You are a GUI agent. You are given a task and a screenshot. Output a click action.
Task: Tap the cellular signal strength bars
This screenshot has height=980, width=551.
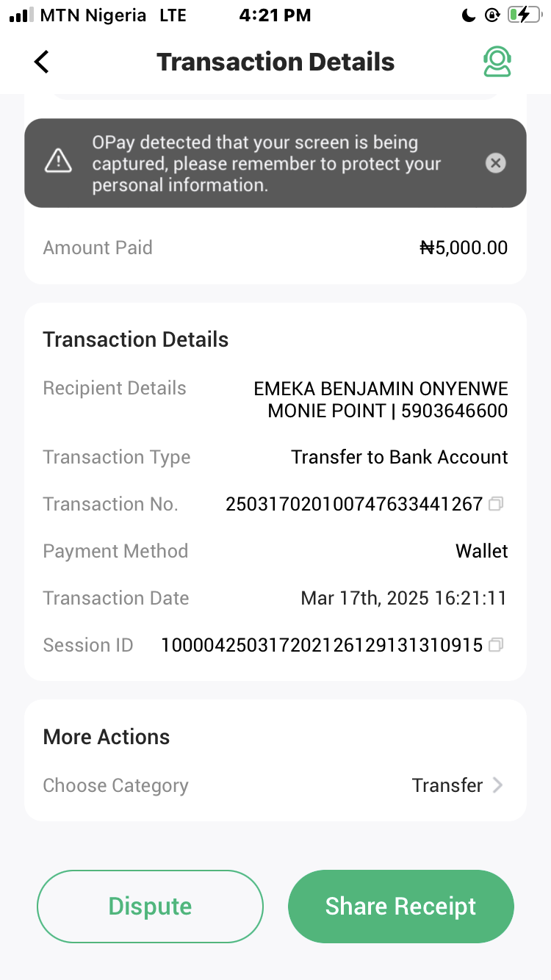(x=22, y=15)
